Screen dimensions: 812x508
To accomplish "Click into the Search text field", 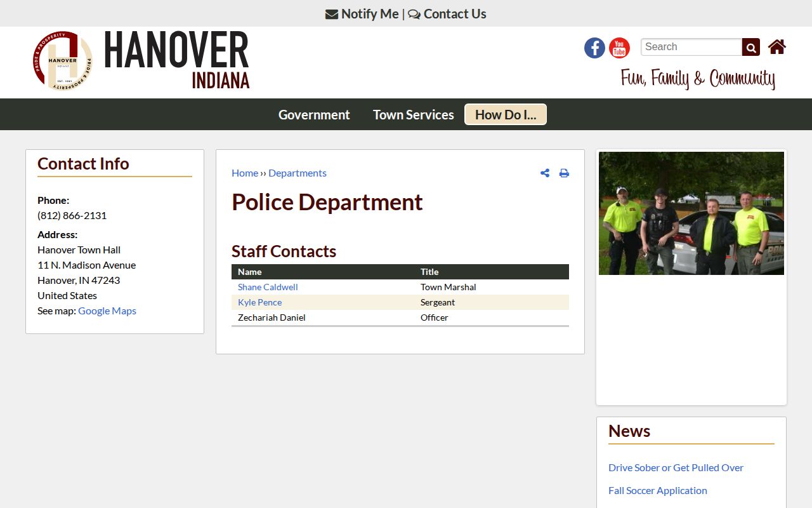I will coord(691,47).
